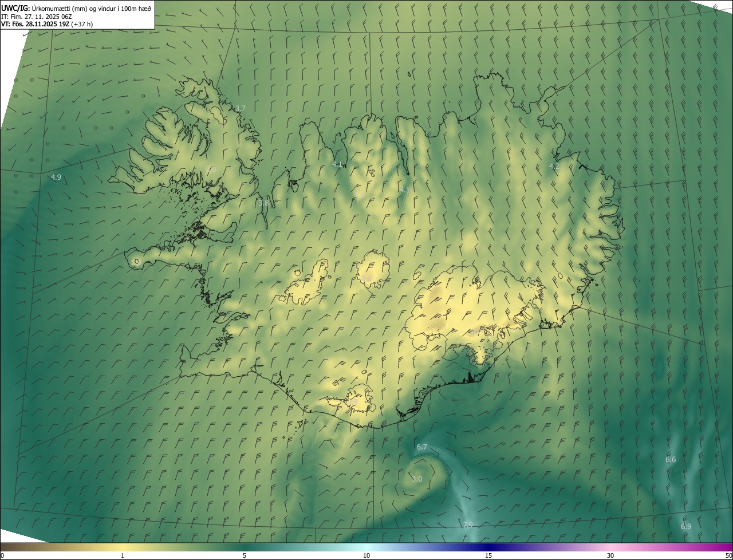Click the 4.9 value over the western sea
Image resolution: width=733 pixels, height=560 pixels.
[56, 178]
